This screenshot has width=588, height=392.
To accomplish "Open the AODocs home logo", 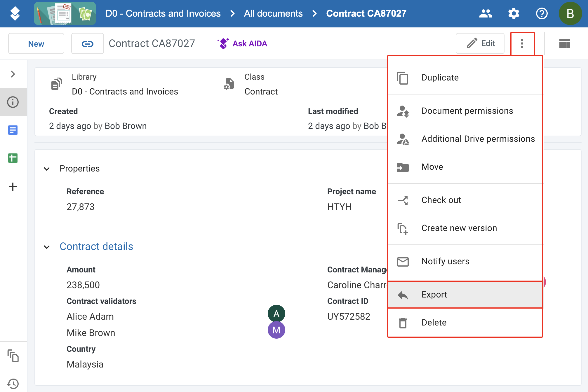I will pos(15,13).
